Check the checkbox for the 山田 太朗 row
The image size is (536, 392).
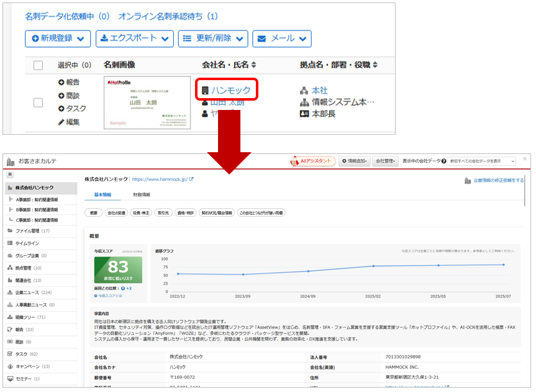tap(39, 103)
